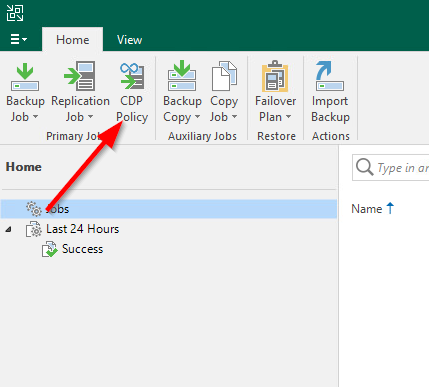This screenshot has height=387, width=429.
Task: Select the Last 24 Hours tree item
Action: click(82, 229)
